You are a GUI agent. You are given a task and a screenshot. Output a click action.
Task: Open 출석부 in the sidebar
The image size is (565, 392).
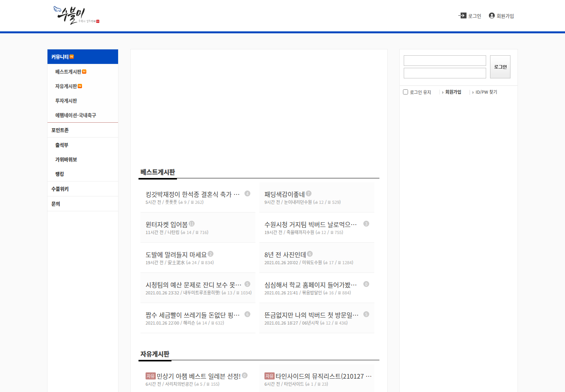pos(62,145)
